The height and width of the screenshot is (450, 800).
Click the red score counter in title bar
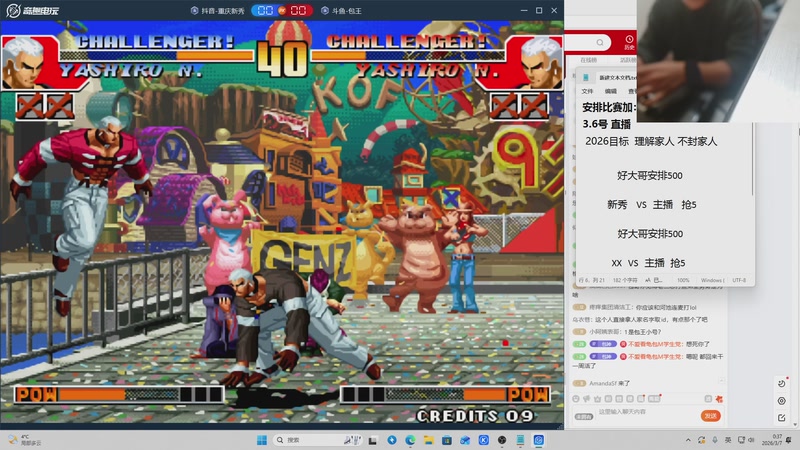[299, 11]
